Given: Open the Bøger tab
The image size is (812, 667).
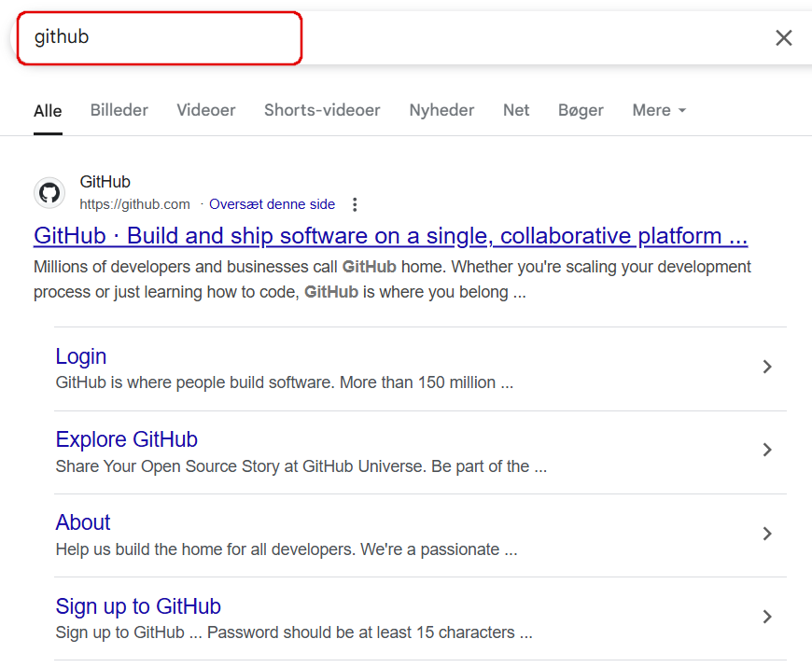Looking at the screenshot, I should 581,110.
